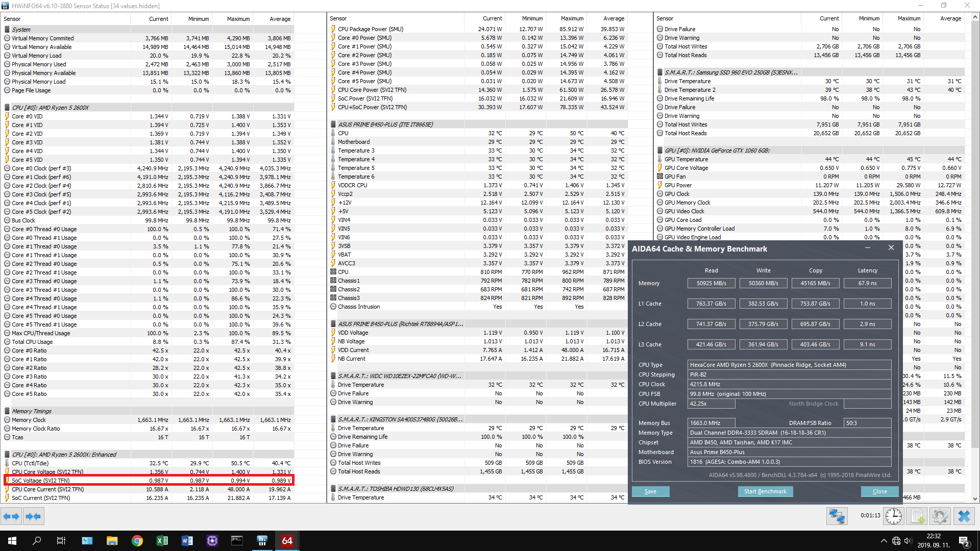Click the Memory Latency value 67.9 ns
980x551 pixels.
coord(867,283)
